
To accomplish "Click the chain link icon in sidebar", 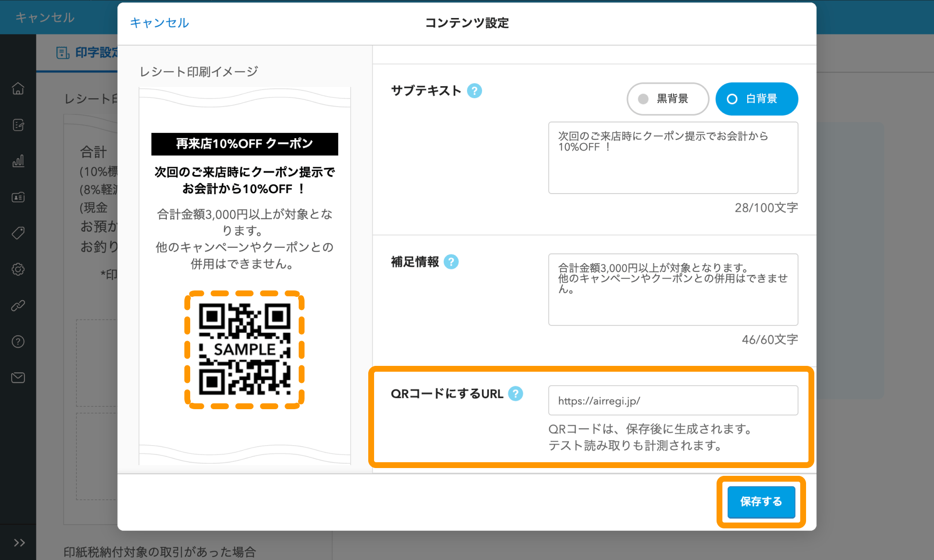I will pyautogui.click(x=18, y=306).
